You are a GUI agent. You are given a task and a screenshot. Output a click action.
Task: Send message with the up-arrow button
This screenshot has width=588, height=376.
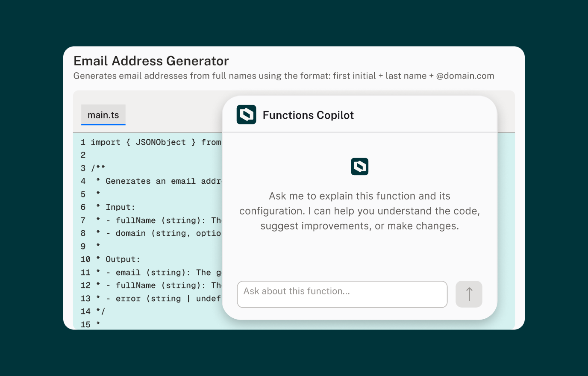click(x=469, y=294)
